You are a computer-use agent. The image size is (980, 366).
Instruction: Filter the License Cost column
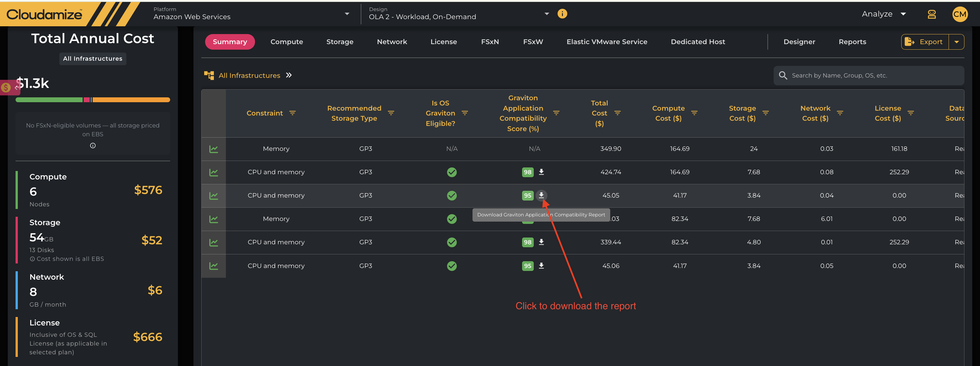click(x=910, y=113)
